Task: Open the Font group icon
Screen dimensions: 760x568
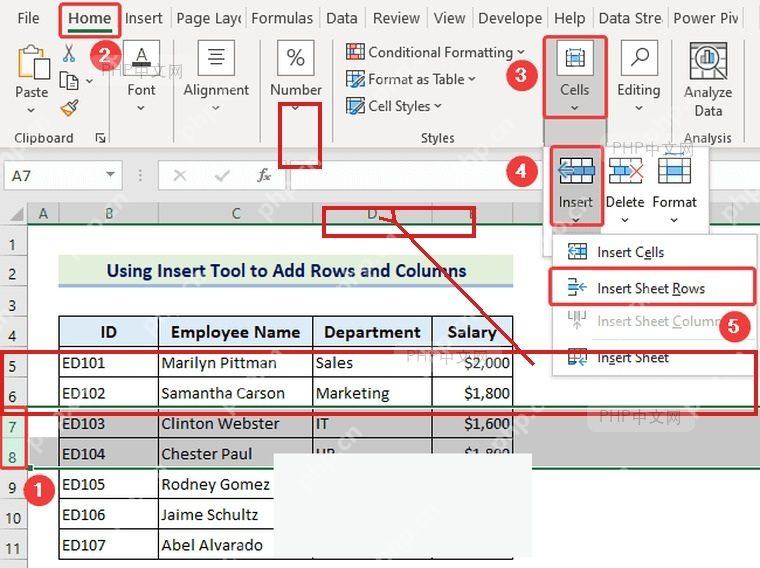Action: point(141,57)
